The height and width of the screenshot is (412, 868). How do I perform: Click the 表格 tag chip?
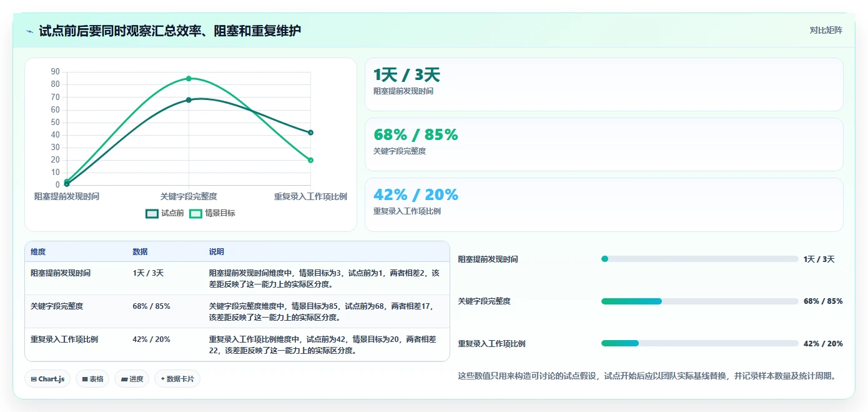coord(92,379)
